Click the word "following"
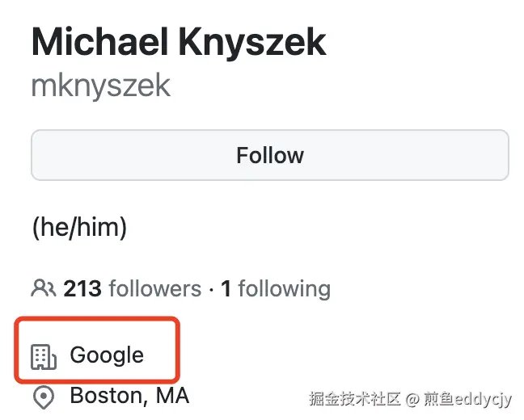The width and height of the screenshot is (524, 420). tap(284, 288)
